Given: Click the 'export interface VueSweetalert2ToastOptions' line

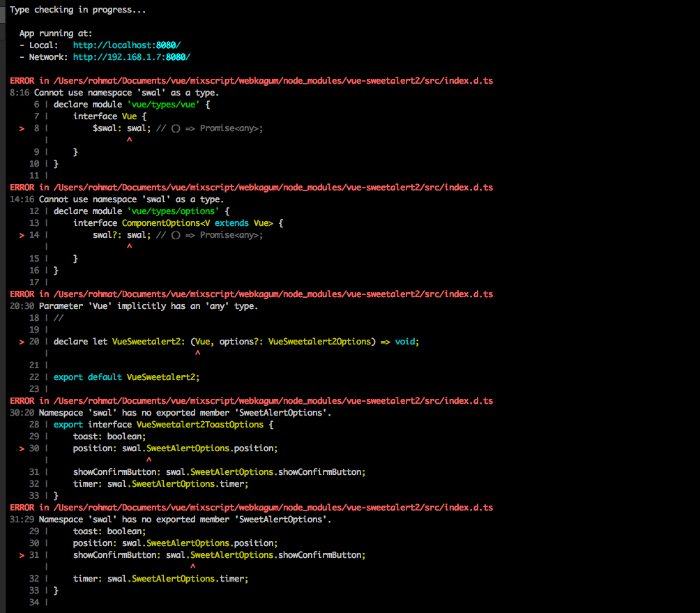Looking at the screenshot, I should tap(163, 425).
